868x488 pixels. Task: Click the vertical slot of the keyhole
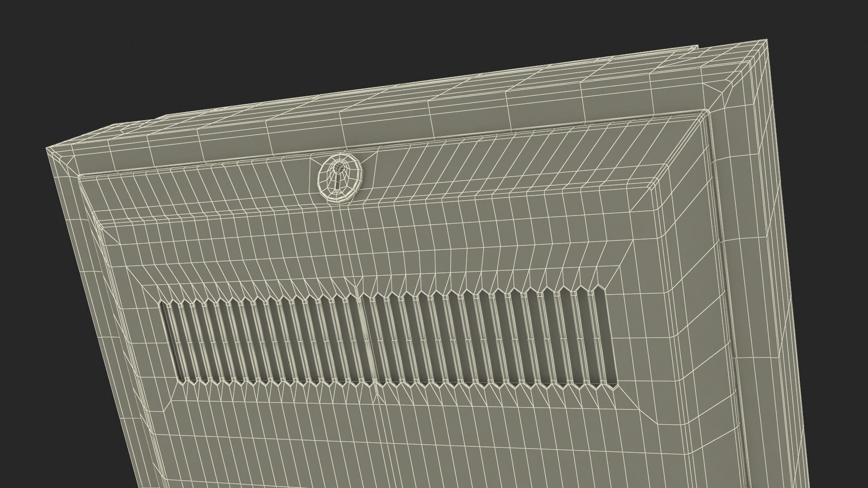point(338,182)
